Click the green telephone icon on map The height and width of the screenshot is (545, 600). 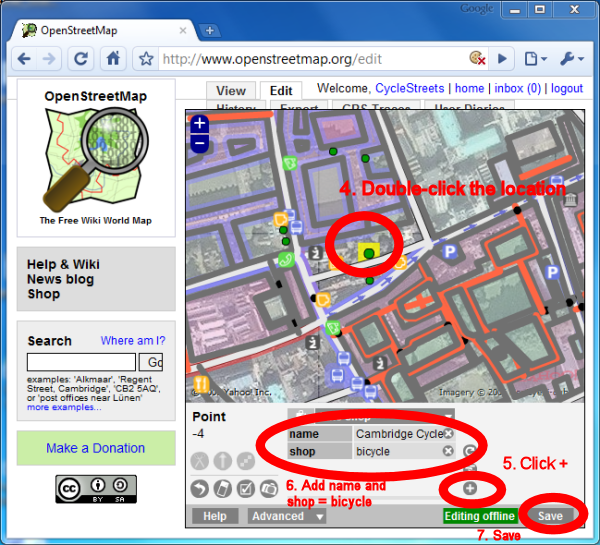pyautogui.click(x=286, y=260)
